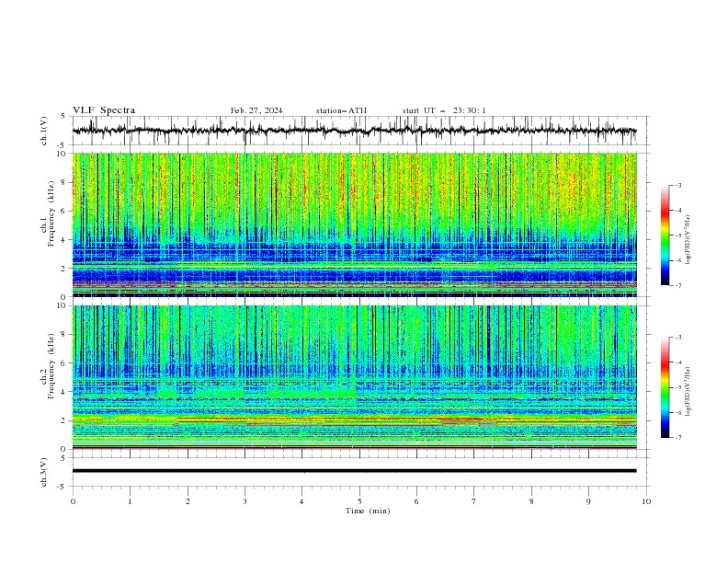This screenshot has height=563, width=728.
Task: Click the ch.1 voltage waveform trace
Action: click(x=355, y=131)
